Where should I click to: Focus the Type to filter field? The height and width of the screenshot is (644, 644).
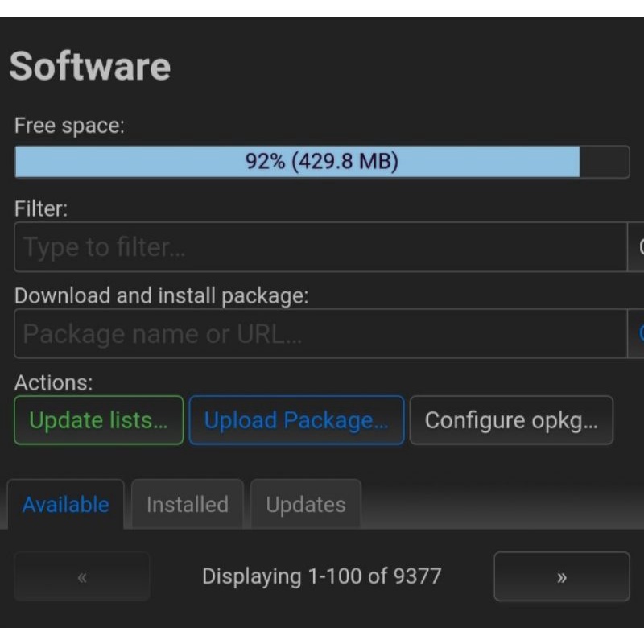pos(319,247)
